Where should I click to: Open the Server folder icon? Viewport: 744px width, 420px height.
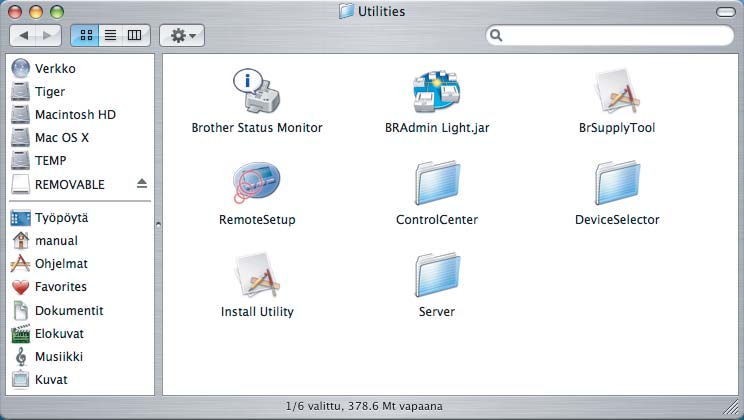coord(437,275)
